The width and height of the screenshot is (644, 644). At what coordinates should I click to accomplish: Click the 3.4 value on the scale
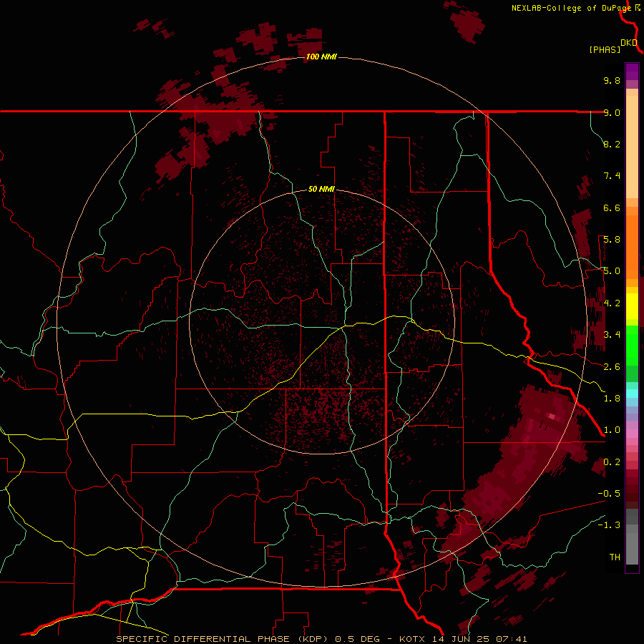click(x=612, y=335)
